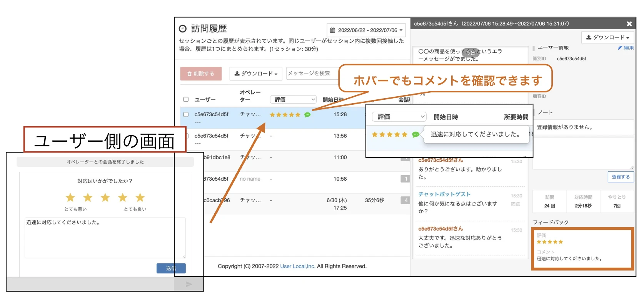The height and width of the screenshot is (305, 644).
Task: Click the 登録する button under notes
Action: [621, 177]
